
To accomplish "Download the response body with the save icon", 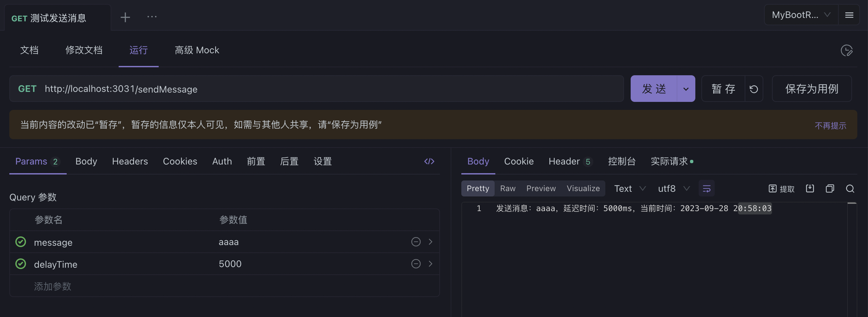I will [x=810, y=188].
